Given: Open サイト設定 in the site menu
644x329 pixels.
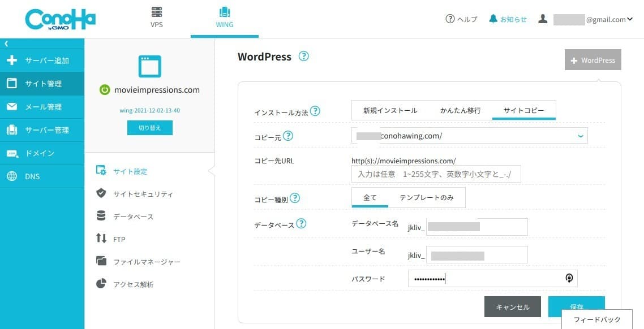Looking at the screenshot, I should (x=130, y=171).
